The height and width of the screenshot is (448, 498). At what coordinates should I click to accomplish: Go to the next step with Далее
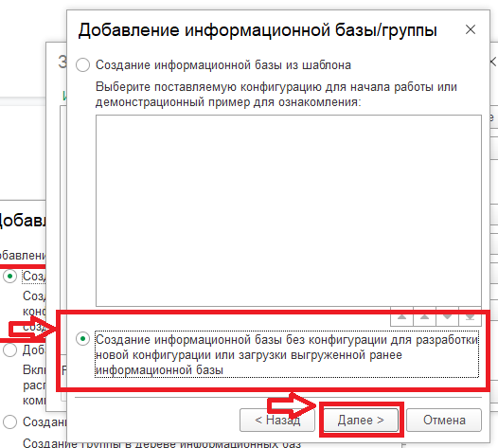tap(361, 420)
